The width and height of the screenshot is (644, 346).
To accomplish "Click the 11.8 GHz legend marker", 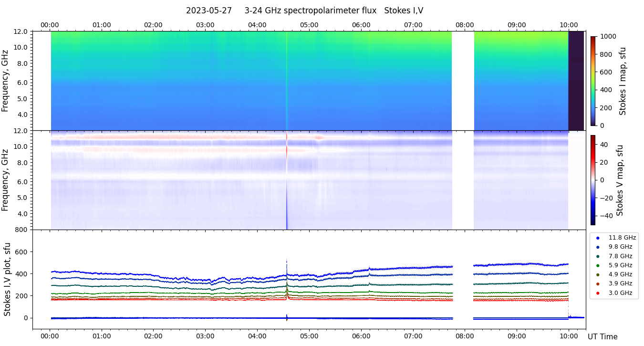I will pyautogui.click(x=598, y=238).
